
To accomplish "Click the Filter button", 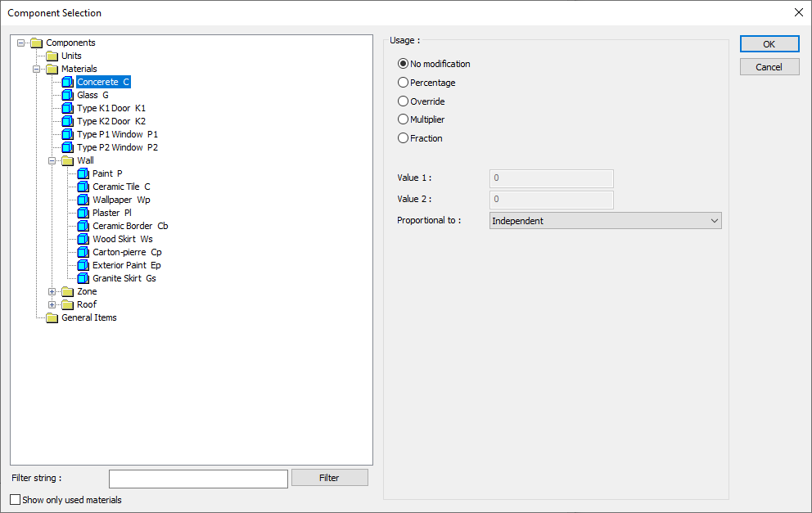I will [x=329, y=478].
